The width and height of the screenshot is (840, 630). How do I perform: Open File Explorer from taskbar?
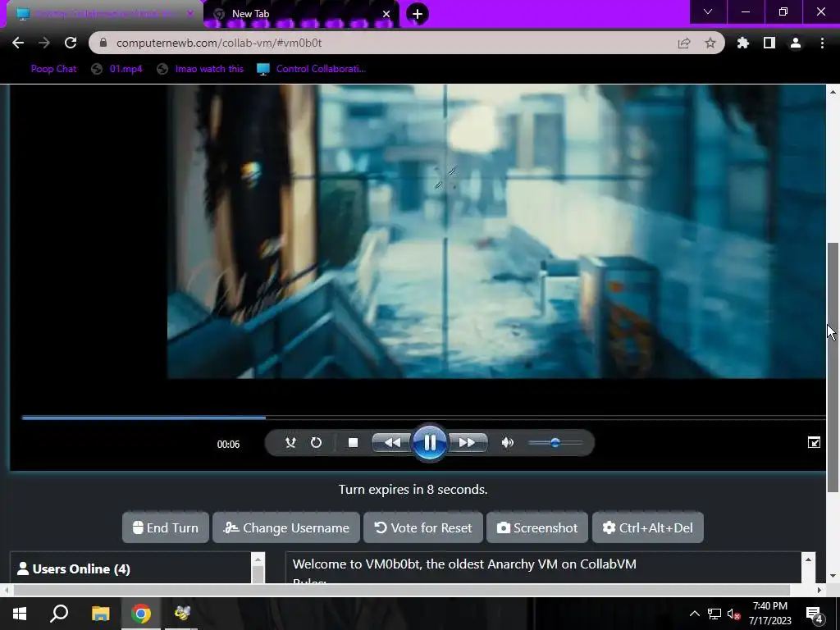100,614
